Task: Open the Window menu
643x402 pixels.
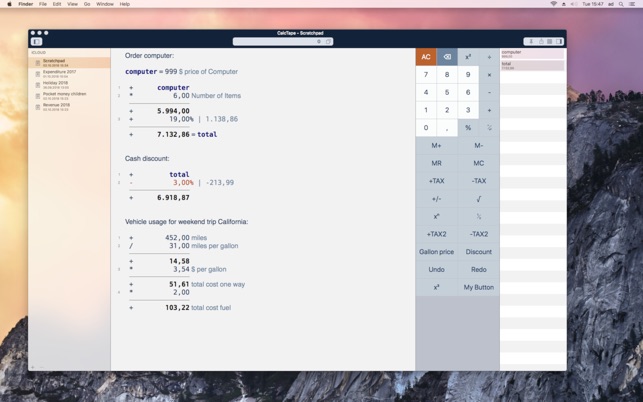Action: point(105,4)
